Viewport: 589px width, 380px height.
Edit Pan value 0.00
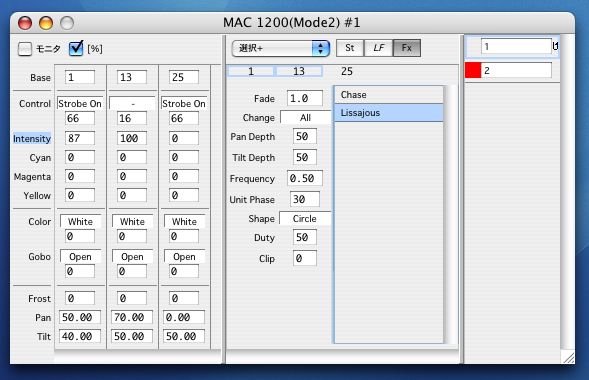click(x=184, y=317)
